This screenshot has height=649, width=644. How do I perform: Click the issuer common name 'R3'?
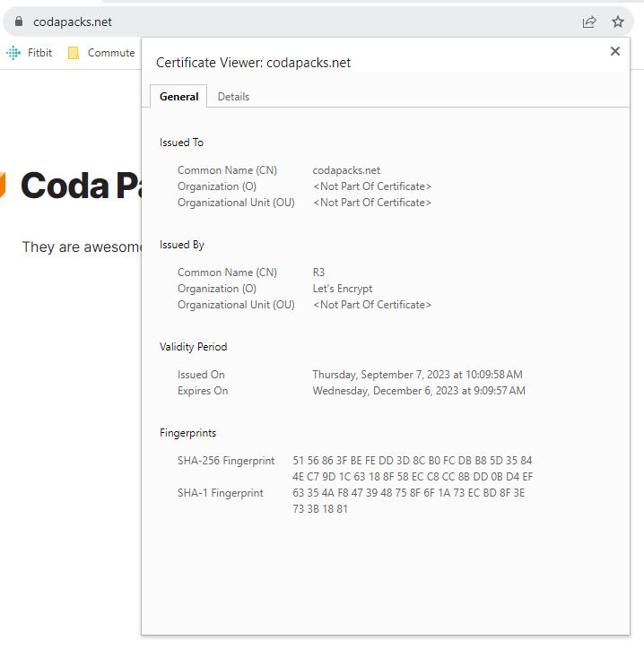coord(318,273)
